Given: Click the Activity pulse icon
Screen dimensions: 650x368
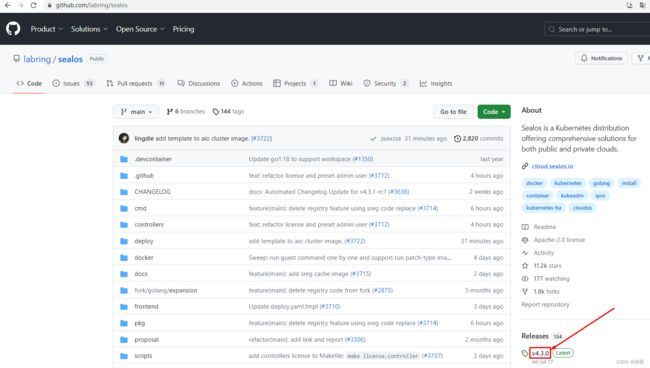Looking at the screenshot, I should point(525,253).
